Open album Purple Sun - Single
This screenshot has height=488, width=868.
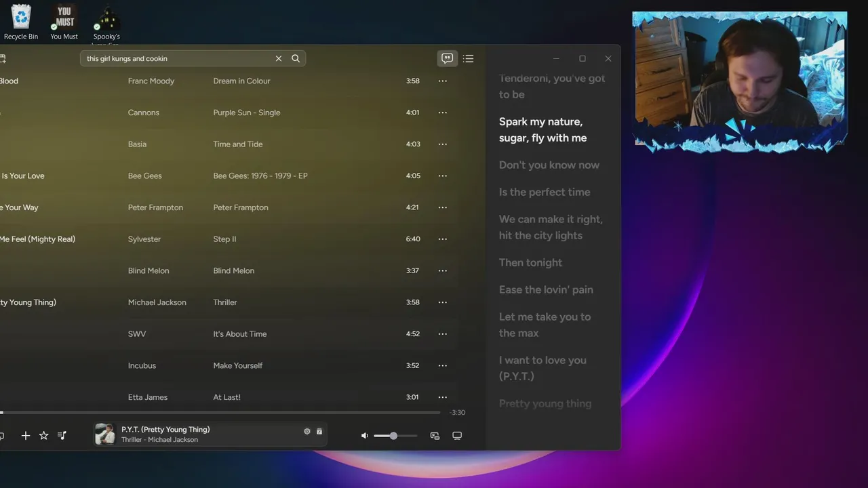tap(247, 113)
